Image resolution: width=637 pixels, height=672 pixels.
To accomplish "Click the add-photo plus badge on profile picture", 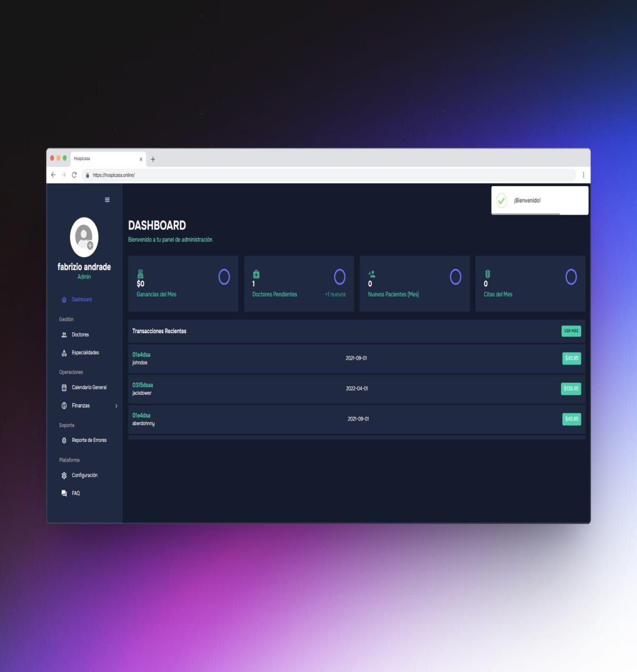I will click(90, 246).
